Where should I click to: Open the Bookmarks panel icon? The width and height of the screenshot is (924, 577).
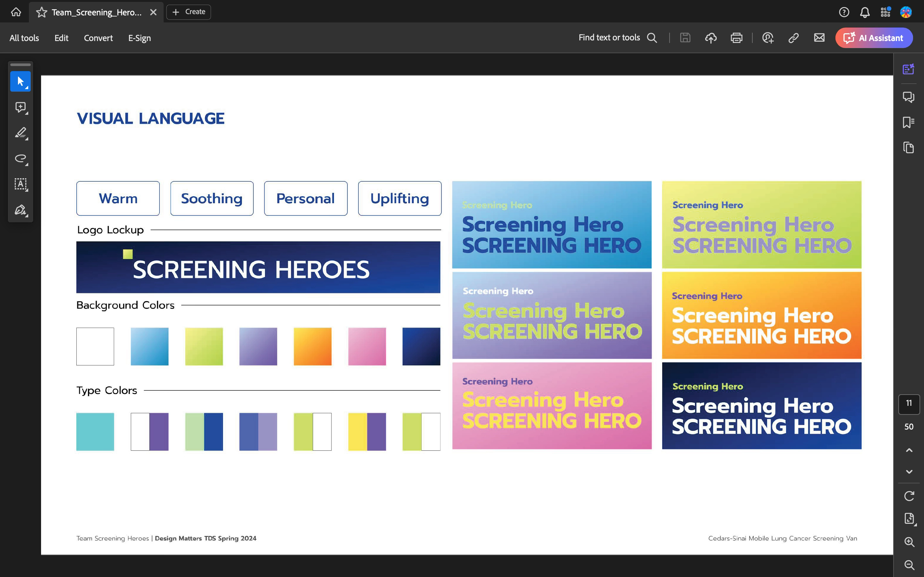pyautogui.click(x=908, y=122)
